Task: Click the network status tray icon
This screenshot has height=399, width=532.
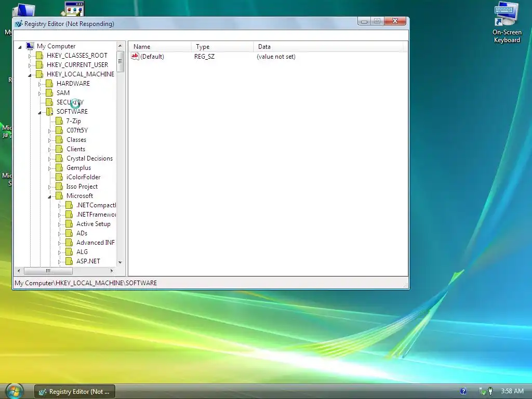Action: click(x=482, y=391)
